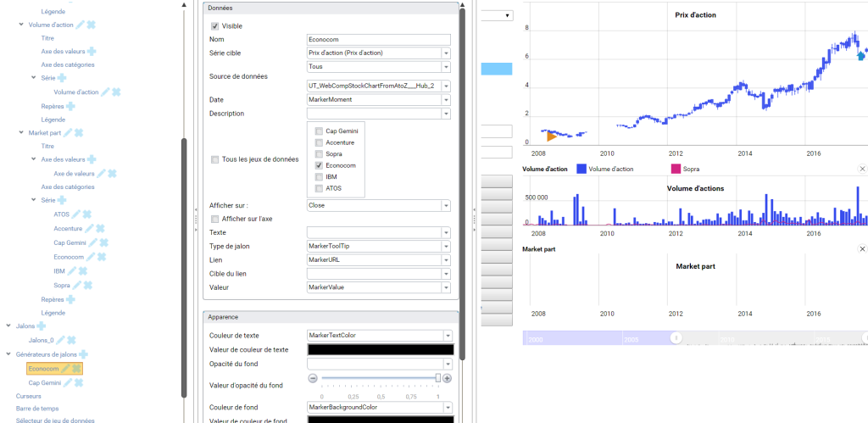The height and width of the screenshot is (423, 868).
Task: Select Jalons_0 in the tree
Action: click(41, 340)
